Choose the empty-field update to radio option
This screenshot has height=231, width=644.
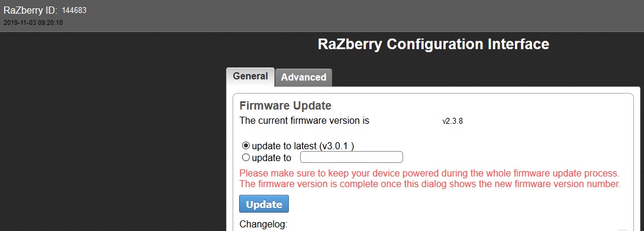[x=246, y=158]
